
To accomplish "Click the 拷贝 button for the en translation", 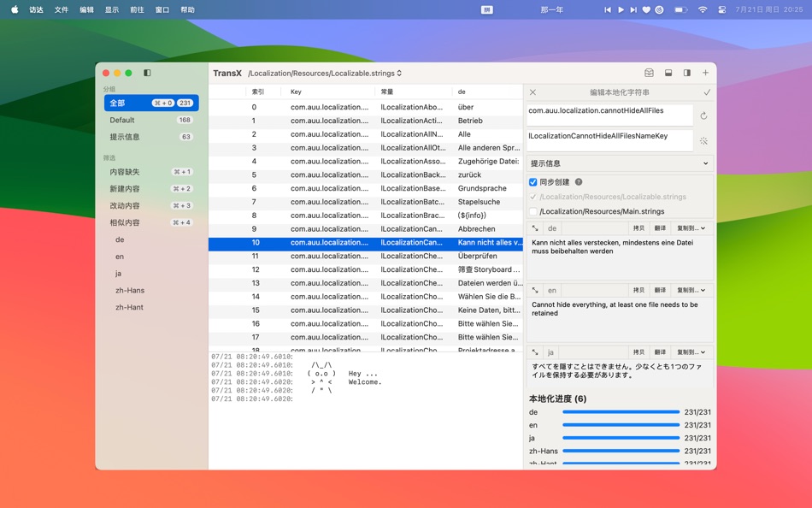I will (x=638, y=290).
